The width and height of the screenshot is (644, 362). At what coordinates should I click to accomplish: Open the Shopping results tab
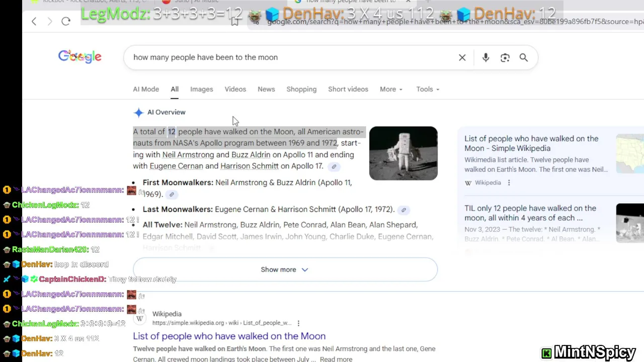click(301, 89)
